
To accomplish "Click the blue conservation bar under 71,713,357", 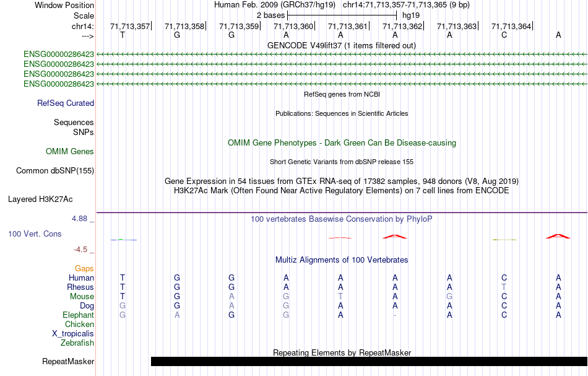I will point(124,239).
